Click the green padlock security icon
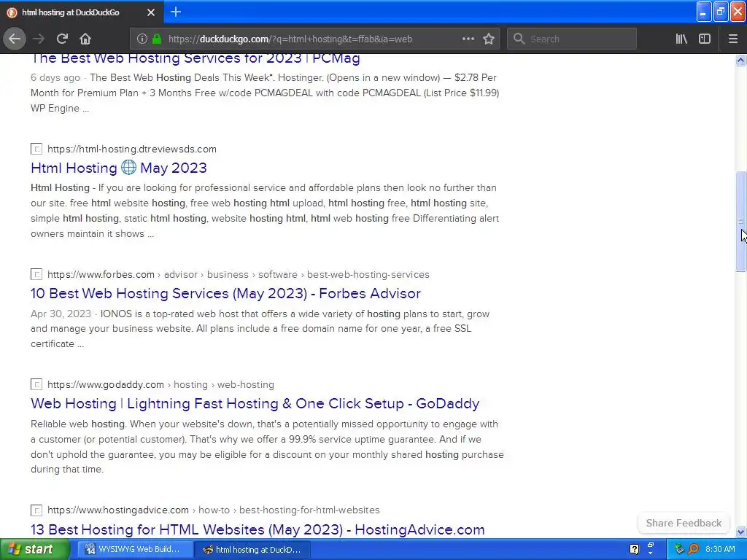The height and width of the screenshot is (560, 747). click(157, 39)
